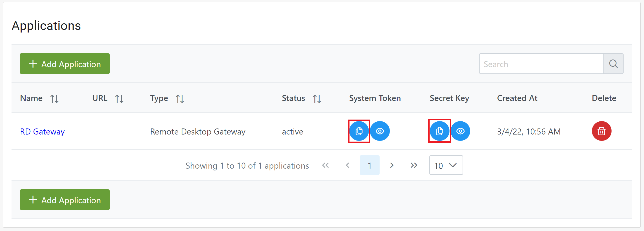Click the search magnifier icon
The height and width of the screenshot is (231, 644).
(613, 64)
